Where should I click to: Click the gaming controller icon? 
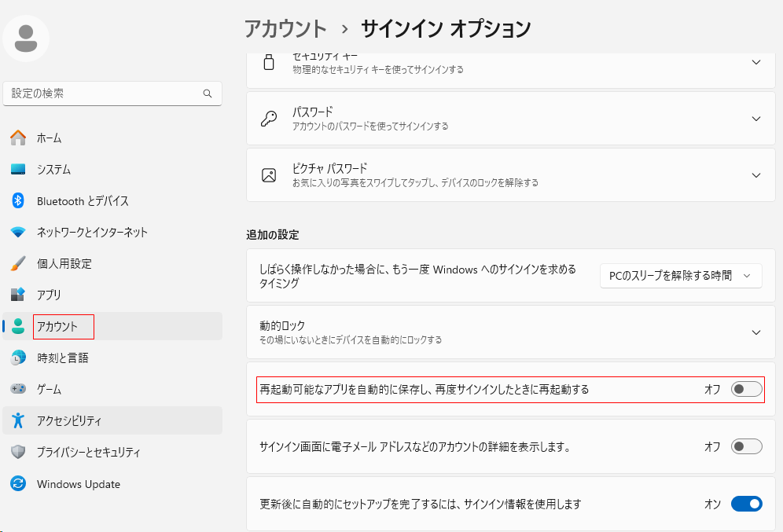point(18,390)
